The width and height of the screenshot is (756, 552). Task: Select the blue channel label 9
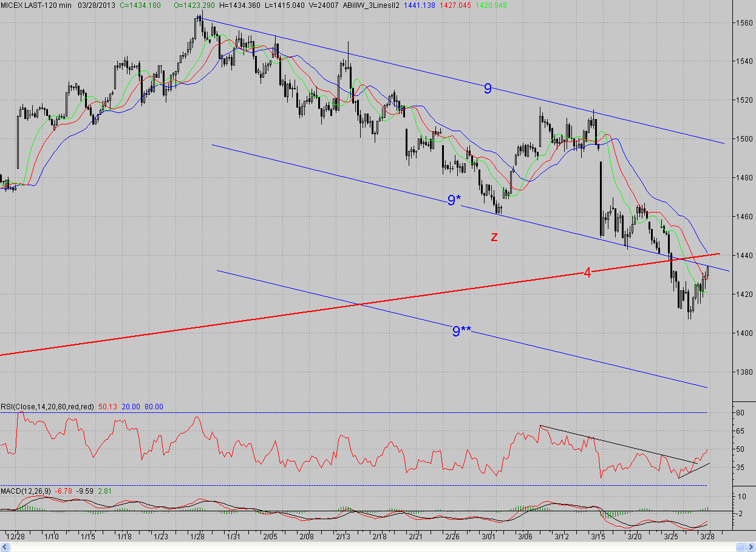coord(488,89)
